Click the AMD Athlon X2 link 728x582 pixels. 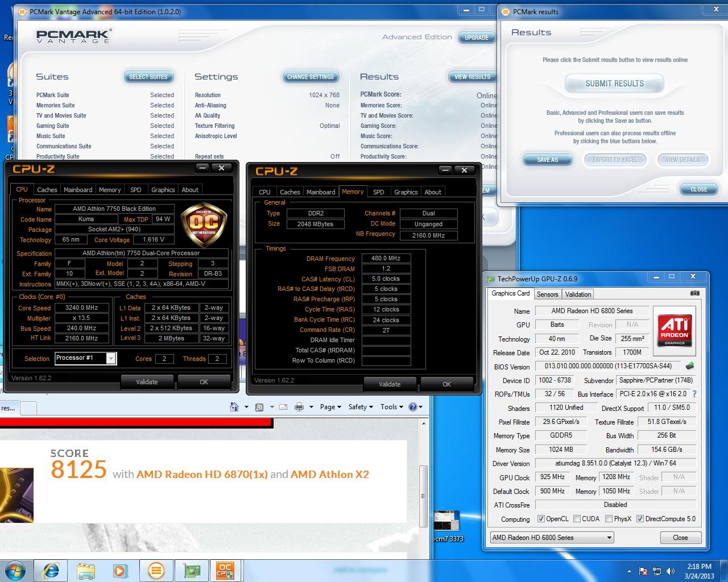[330, 475]
